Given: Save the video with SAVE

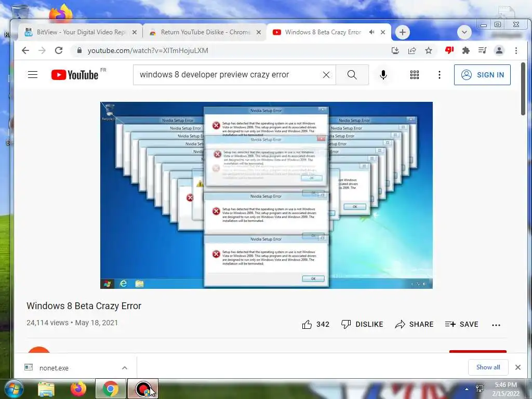Looking at the screenshot, I should [x=462, y=324].
